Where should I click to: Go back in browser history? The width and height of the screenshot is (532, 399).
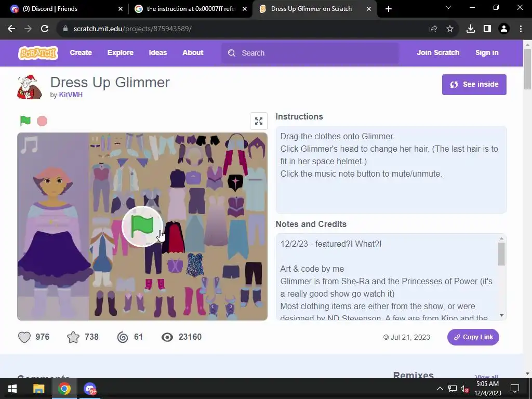click(11, 29)
